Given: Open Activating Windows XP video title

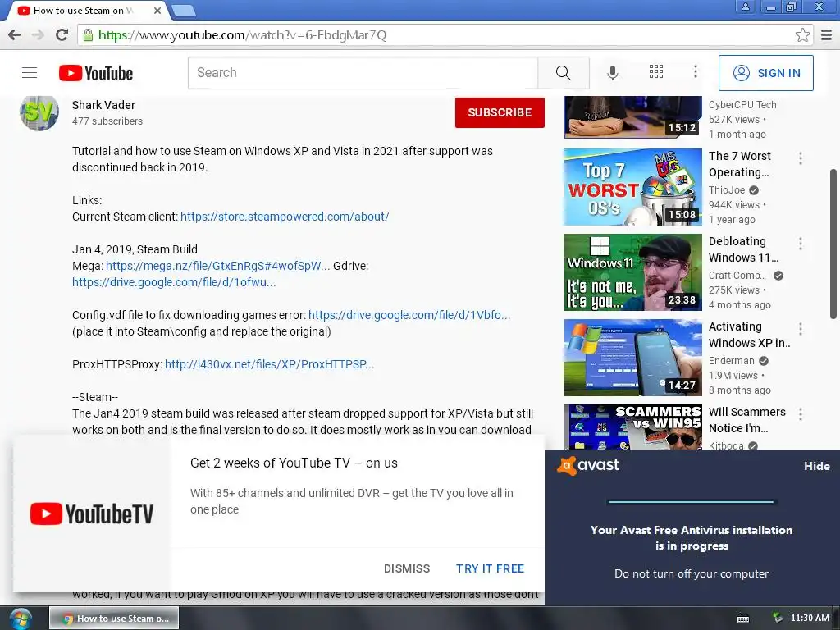Looking at the screenshot, I should point(750,335).
